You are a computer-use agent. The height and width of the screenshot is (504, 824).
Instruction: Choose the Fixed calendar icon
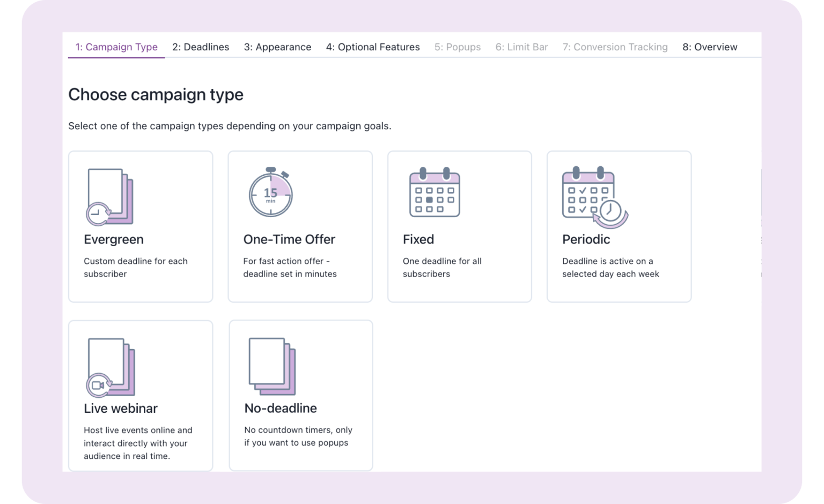coord(435,192)
